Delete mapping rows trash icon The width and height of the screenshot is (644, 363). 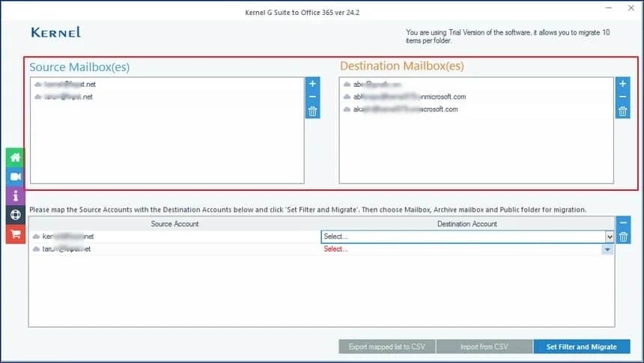623,237
